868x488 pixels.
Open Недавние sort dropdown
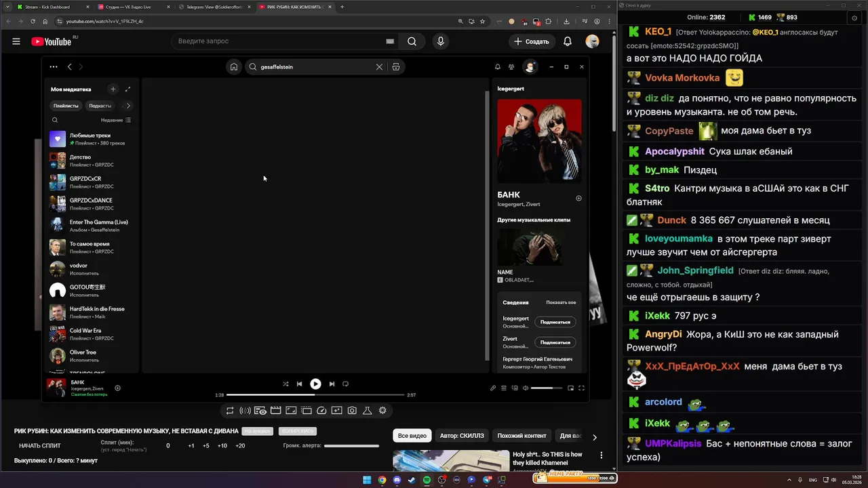(x=116, y=120)
